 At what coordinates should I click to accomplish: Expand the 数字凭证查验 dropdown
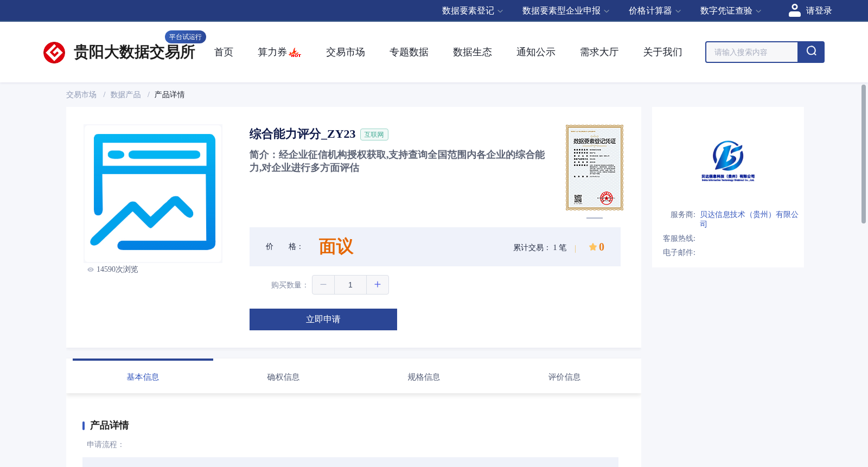click(731, 11)
